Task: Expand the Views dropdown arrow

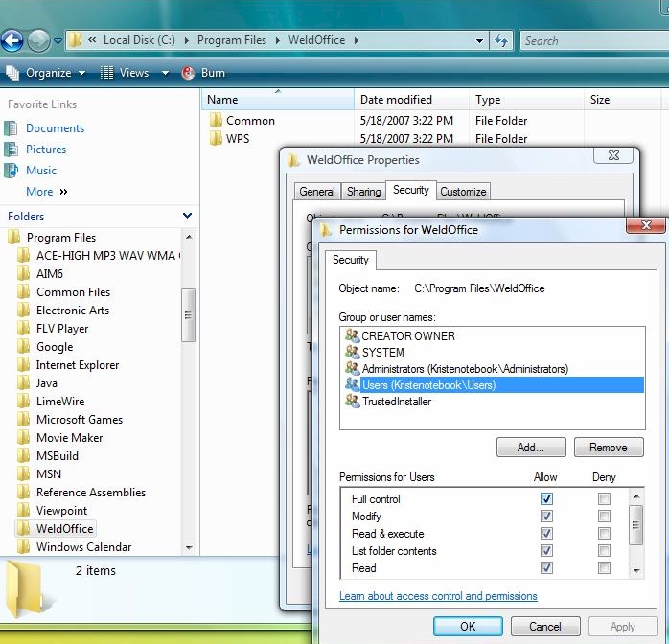Action: click(165, 73)
